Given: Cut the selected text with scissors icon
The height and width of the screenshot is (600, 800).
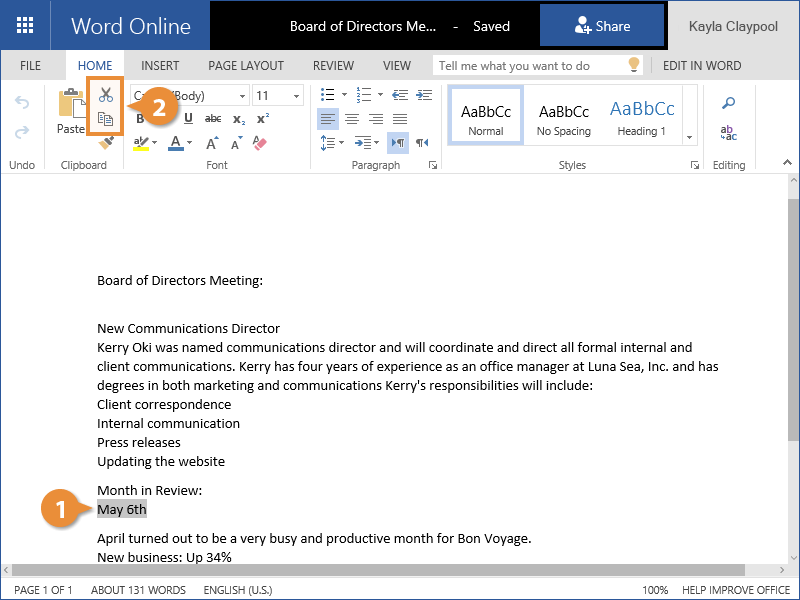Looking at the screenshot, I should 105,96.
